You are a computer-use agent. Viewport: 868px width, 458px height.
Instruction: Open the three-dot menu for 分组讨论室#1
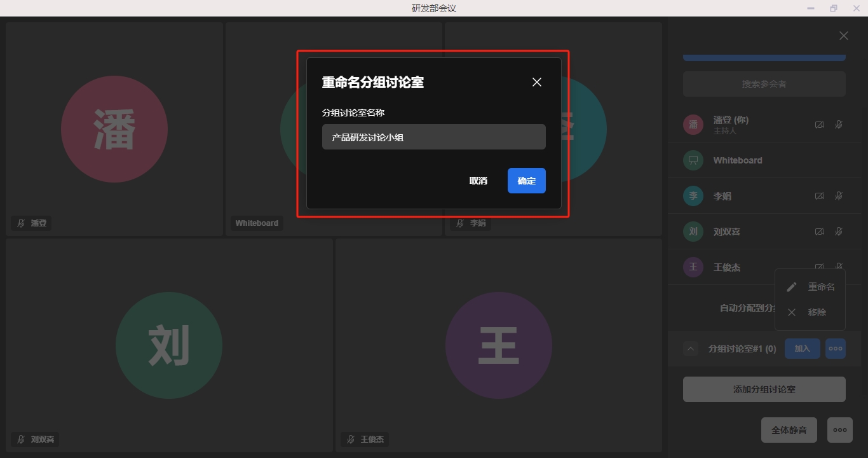[836, 349]
